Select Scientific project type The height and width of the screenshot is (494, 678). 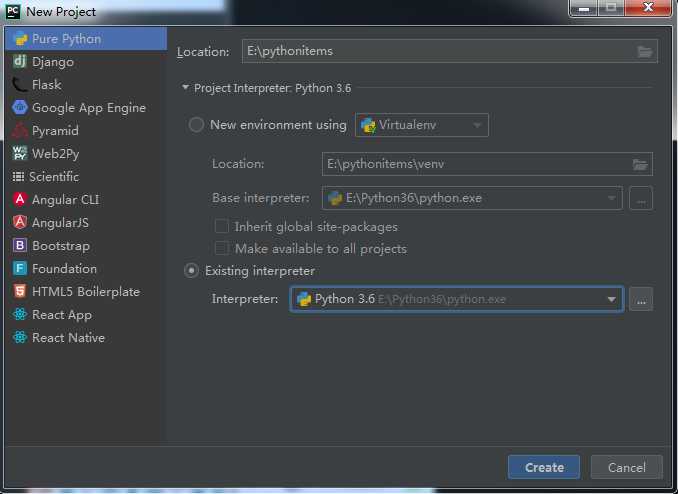[86, 176]
